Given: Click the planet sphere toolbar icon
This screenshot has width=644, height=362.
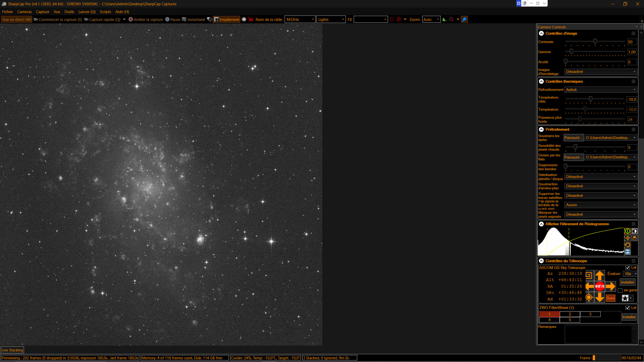Looking at the screenshot, I should 244,19.
